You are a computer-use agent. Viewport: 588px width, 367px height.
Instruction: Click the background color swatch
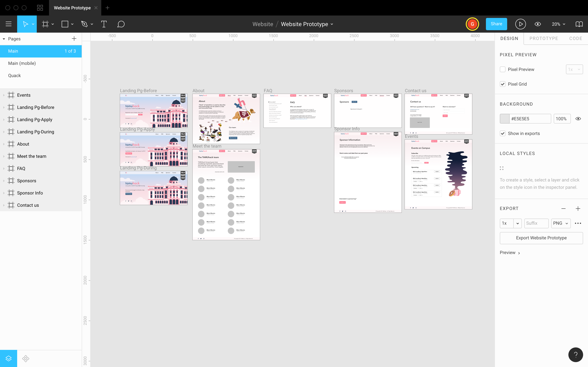[x=505, y=119]
